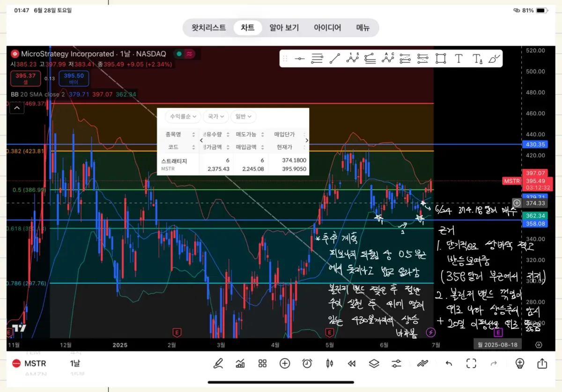Share the chart

[x=542, y=363]
